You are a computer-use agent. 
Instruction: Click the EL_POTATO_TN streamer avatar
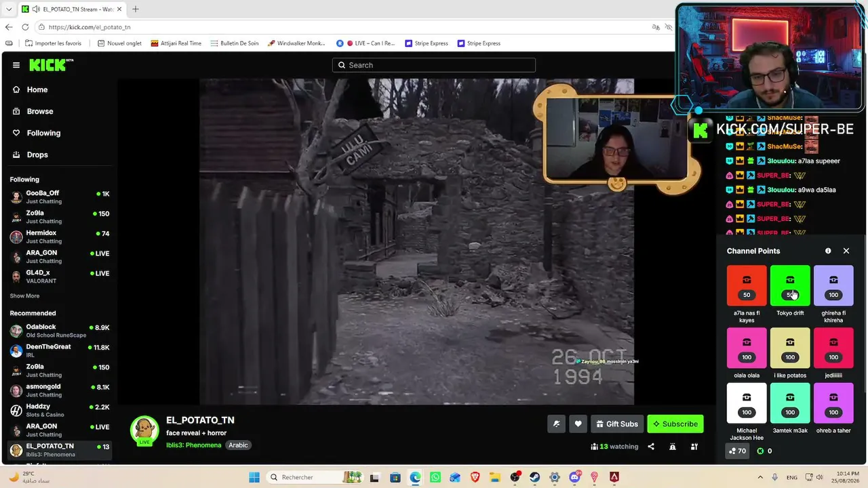[x=144, y=430]
